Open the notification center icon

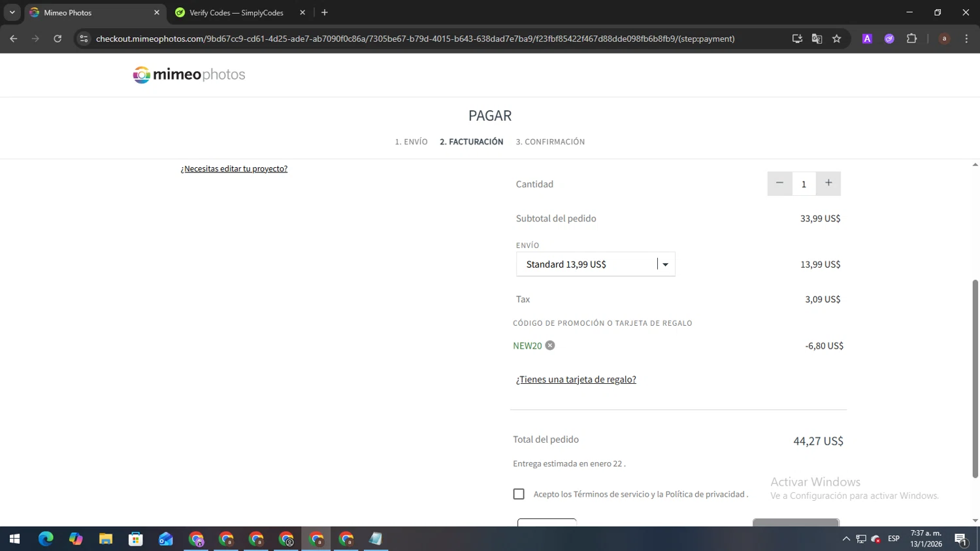[x=961, y=539]
